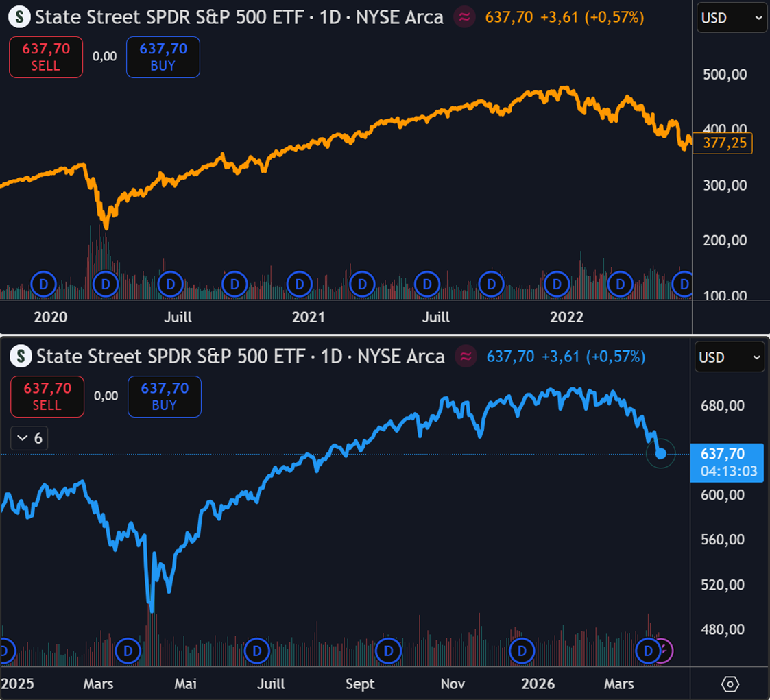Open the December 2019 dividend marker, orange chart
770x700 pixels.
click(43, 285)
